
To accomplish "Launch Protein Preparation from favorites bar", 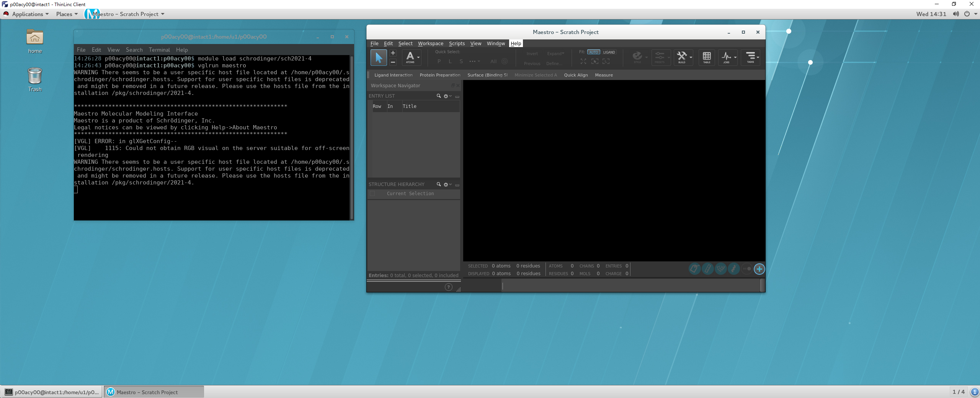I will coord(440,75).
